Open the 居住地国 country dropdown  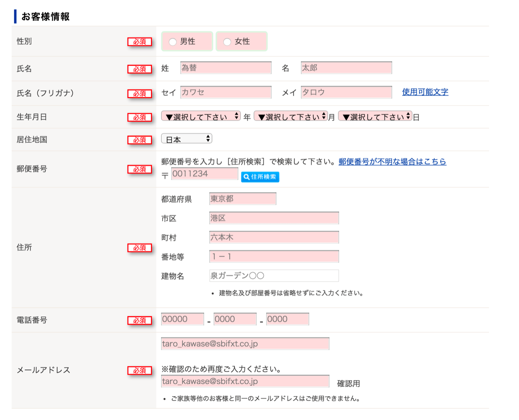[186, 139]
